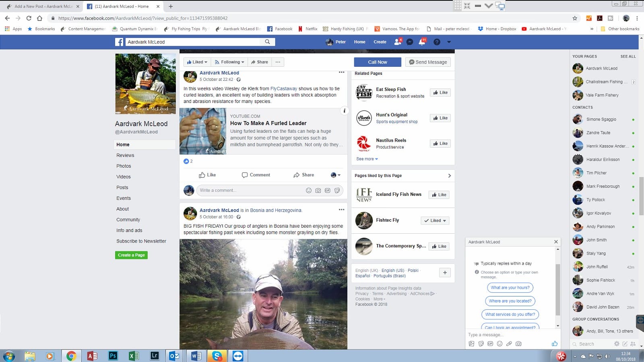644x362 pixels.
Task: Open post options on the furled leader post
Action: (x=341, y=72)
